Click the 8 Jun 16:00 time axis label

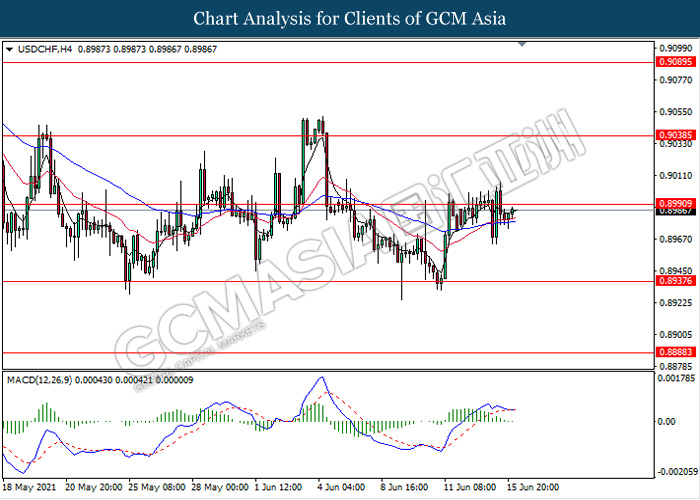coord(404,487)
